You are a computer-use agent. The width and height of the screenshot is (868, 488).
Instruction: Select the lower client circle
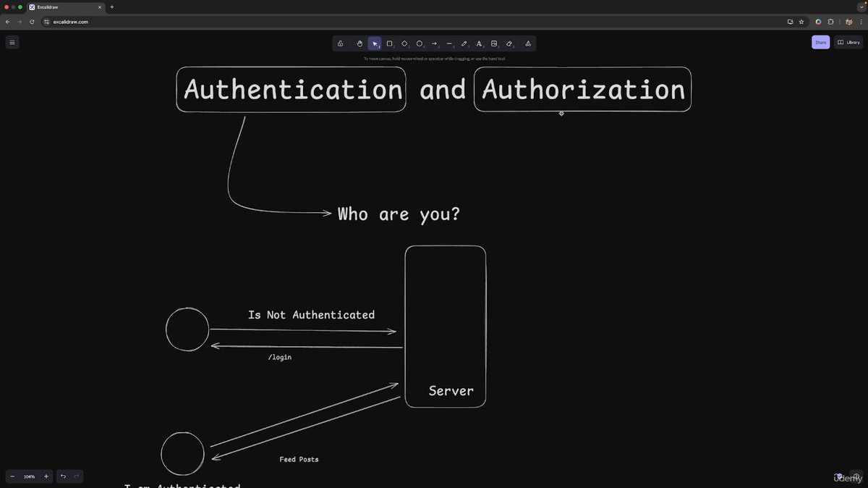coord(182,454)
